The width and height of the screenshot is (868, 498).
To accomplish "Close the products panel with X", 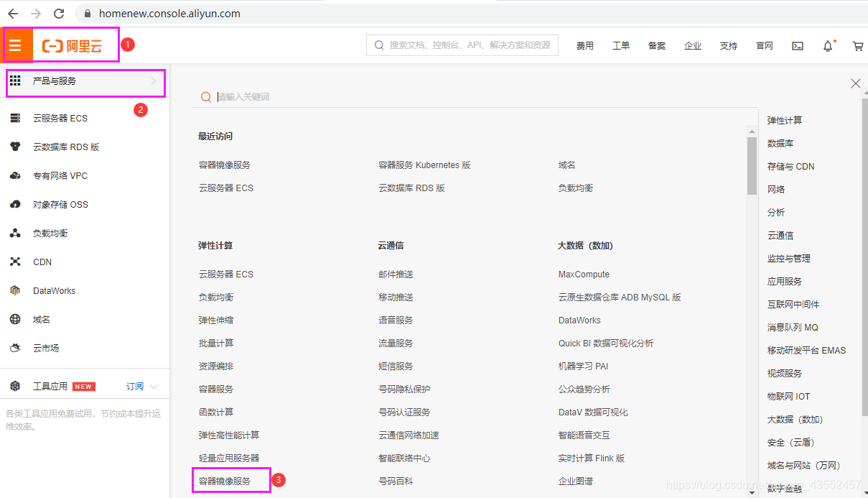I will click(855, 83).
